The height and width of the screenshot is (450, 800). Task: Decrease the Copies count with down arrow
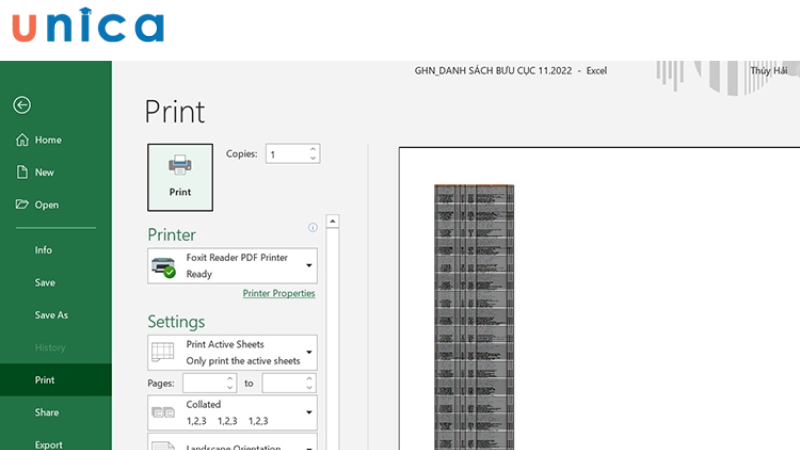coord(313,158)
